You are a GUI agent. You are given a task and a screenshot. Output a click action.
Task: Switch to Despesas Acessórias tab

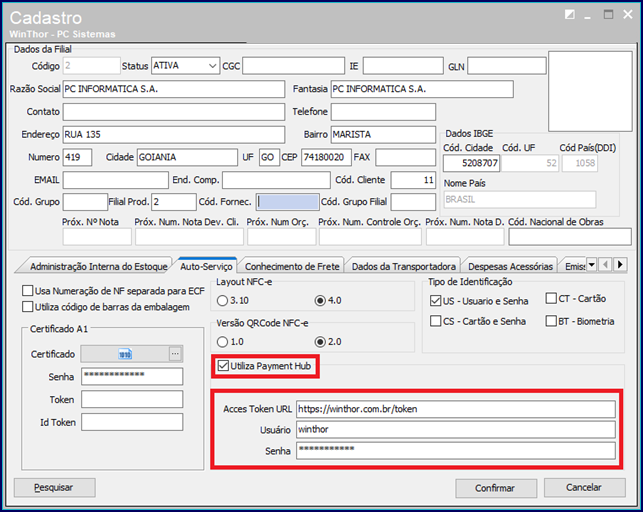[x=510, y=266]
